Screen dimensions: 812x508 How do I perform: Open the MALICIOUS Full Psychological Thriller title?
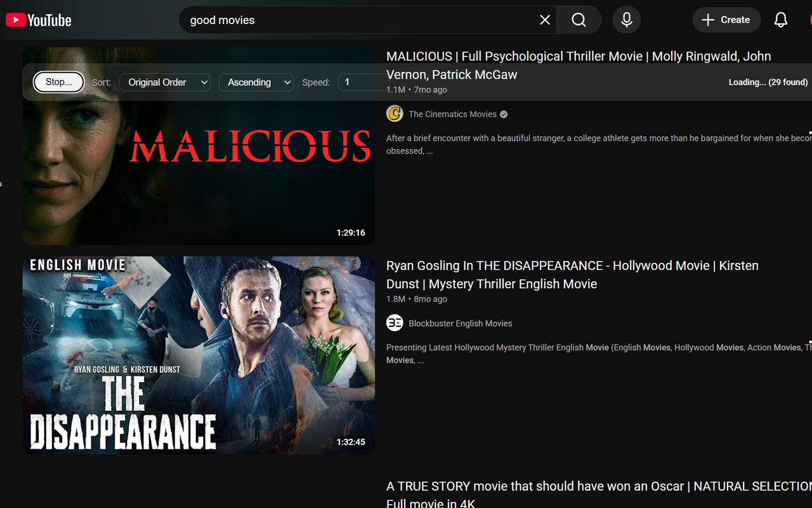click(579, 65)
